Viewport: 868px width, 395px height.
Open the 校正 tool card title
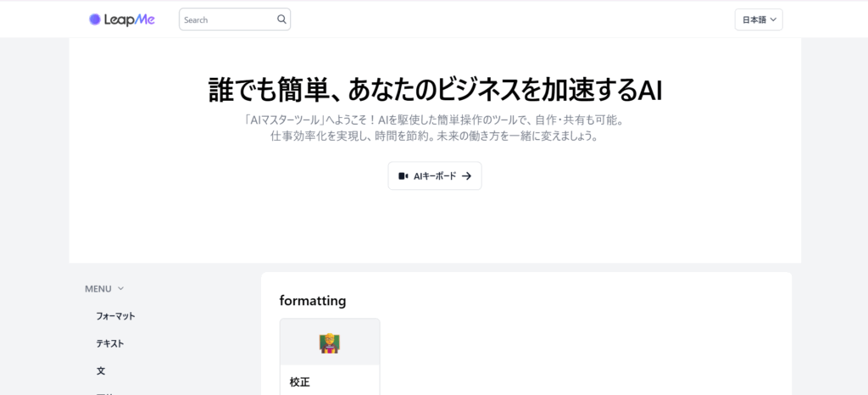pos(299,381)
